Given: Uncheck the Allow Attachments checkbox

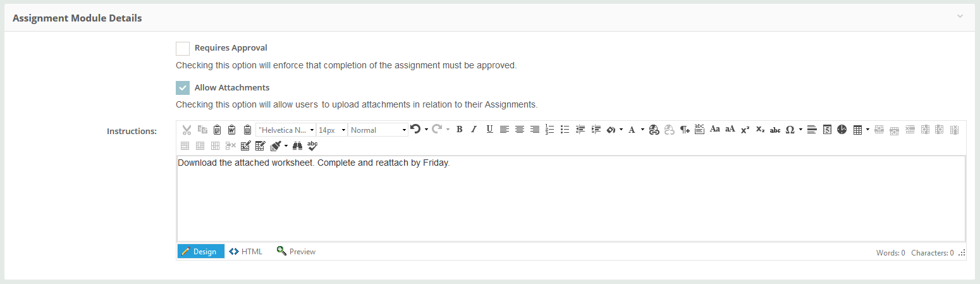Looking at the screenshot, I should pos(183,88).
